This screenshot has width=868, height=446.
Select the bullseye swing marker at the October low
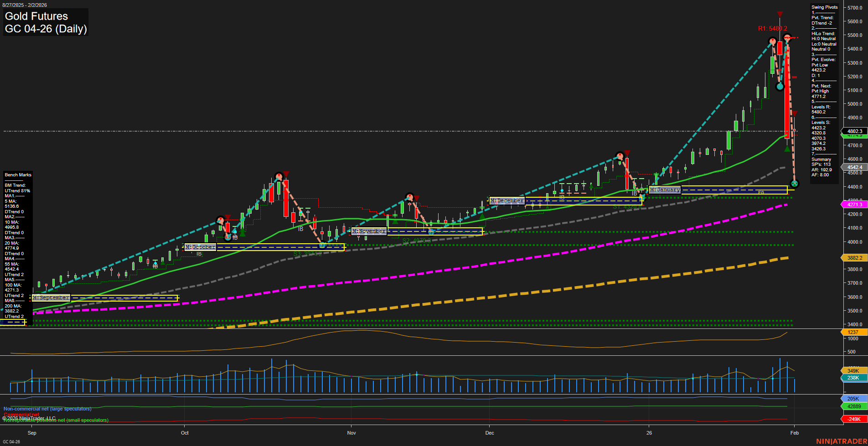coord(228,238)
